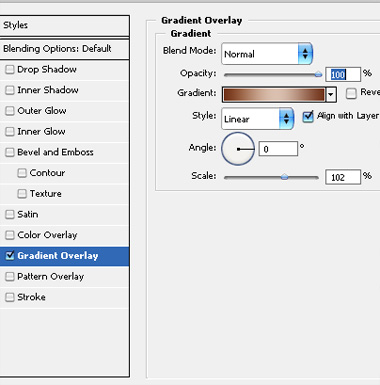Tick the Inner Glow checkbox

tap(10, 131)
